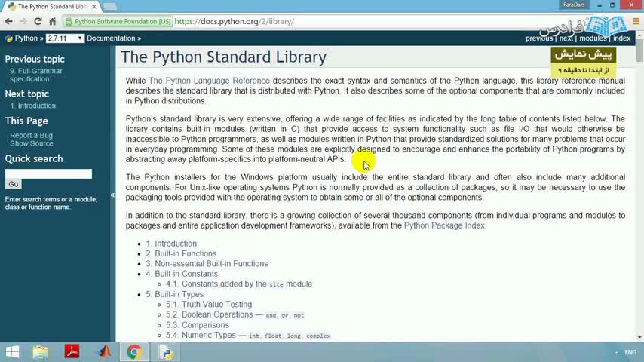Image resolution: width=644 pixels, height=362 pixels.
Task: Click the Previous topic heading
Action: pos(35,59)
